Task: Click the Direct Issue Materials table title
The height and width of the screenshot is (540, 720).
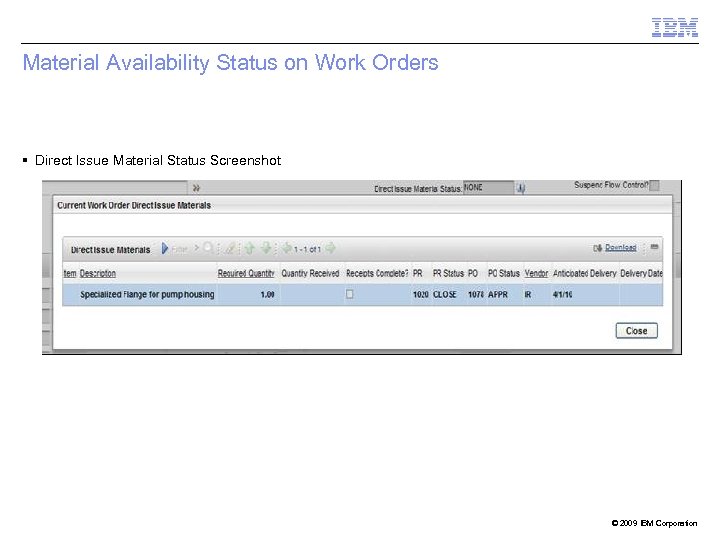Action: pyautogui.click(x=110, y=250)
